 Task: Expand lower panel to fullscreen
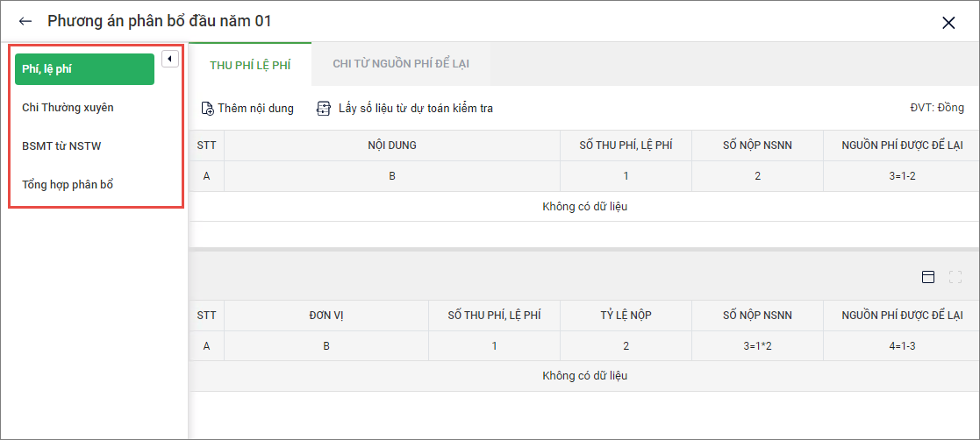[955, 277]
